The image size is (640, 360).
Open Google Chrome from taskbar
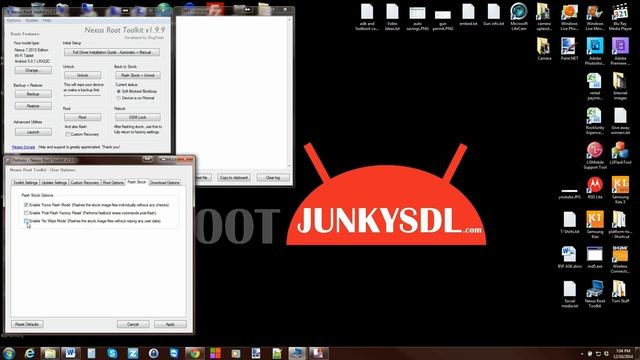[x=194, y=353]
